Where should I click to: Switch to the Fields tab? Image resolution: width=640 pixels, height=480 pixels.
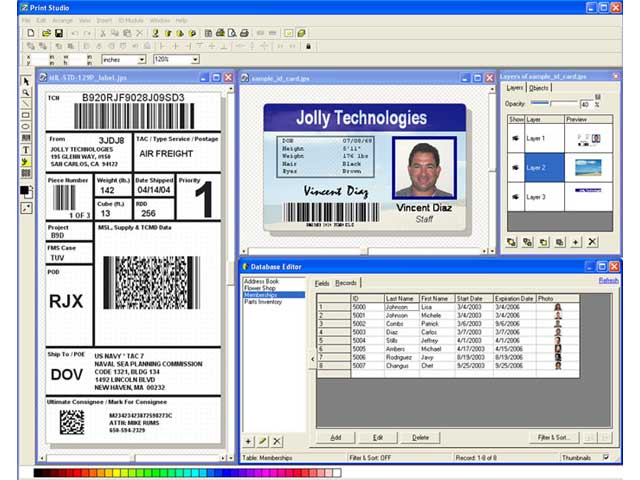322,283
